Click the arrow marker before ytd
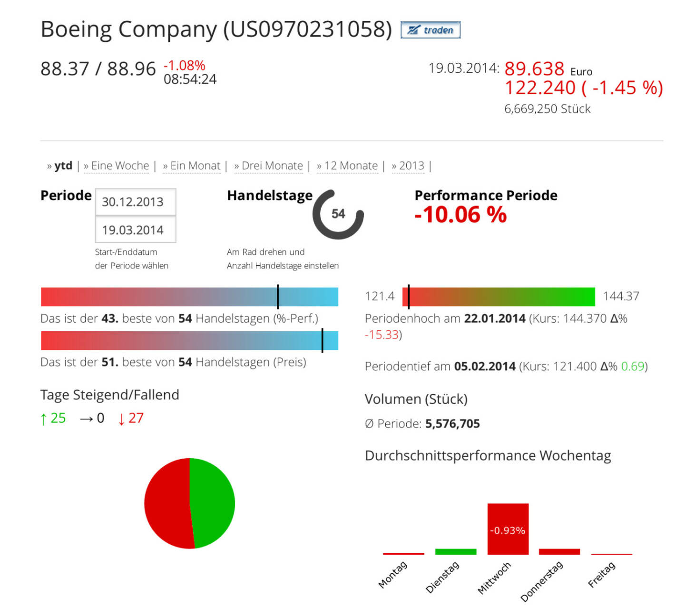Viewport: 685px width, 616px height. click(49, 166)
